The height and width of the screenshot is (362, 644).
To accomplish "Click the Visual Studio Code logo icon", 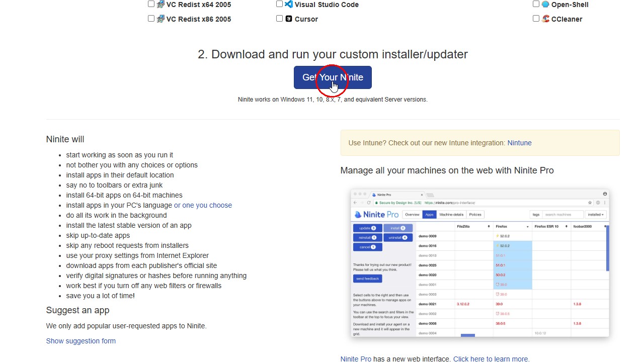I will click(x=289, y=4).
